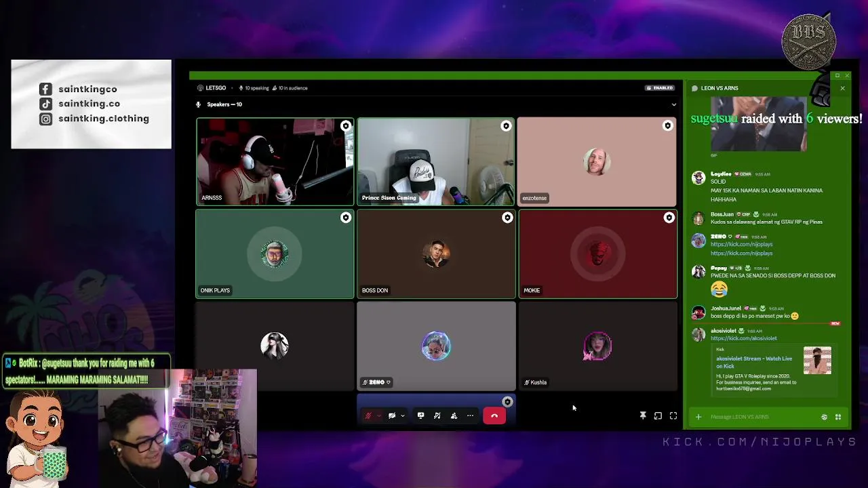Click the thread icon beside LEON VS ARNS
The width and height of the screenshot is (868, 488).
(694, 88)
